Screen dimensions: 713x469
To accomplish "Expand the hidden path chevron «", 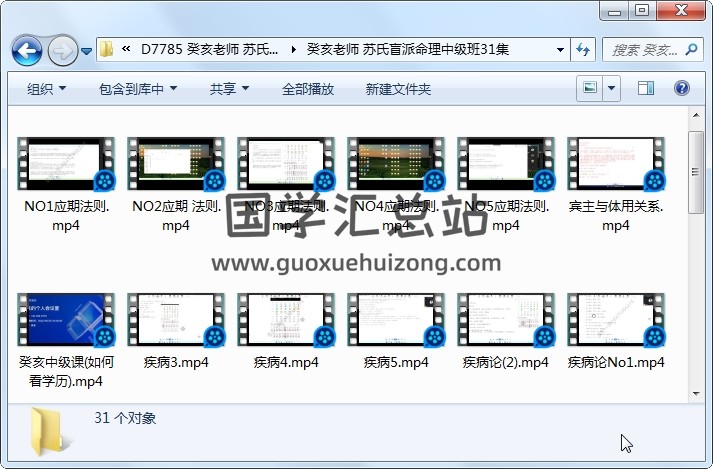I will tap(126, 49).
